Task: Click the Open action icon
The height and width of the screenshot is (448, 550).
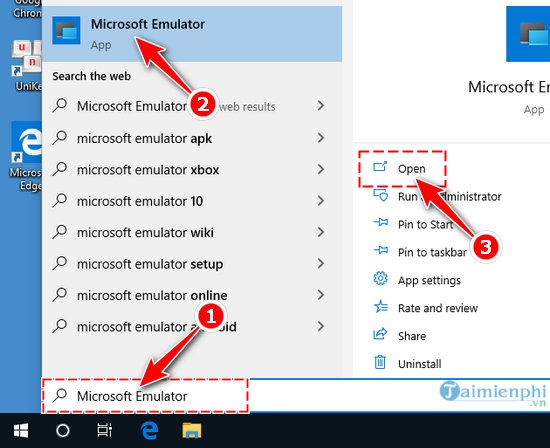Action: click(380, 167)
